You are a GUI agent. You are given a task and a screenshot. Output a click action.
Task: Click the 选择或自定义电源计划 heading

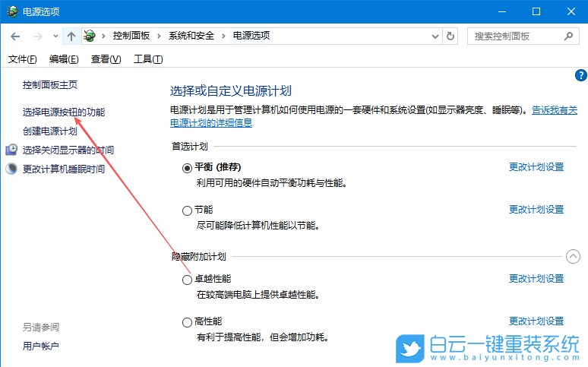pos(231,91)
